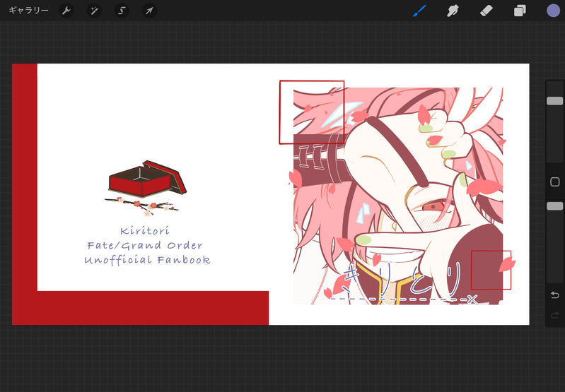Adjust the brush size slider handle

555,101
